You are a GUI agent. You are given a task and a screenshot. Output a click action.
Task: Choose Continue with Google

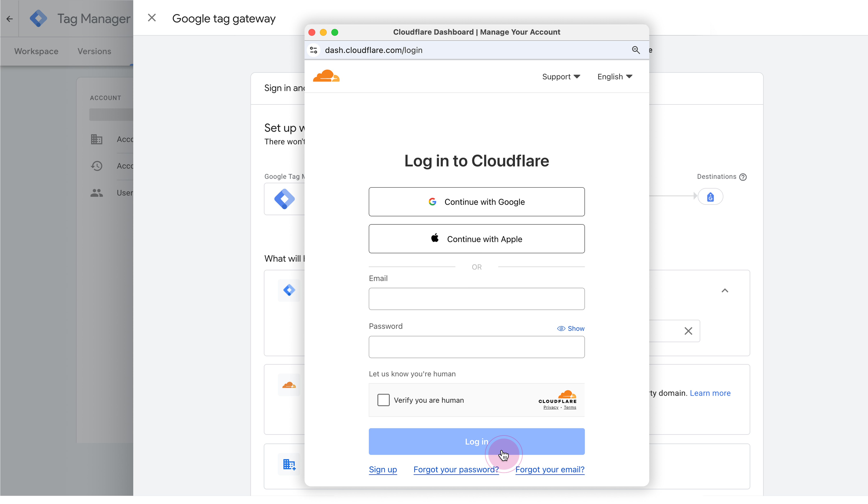pos(477,202)
